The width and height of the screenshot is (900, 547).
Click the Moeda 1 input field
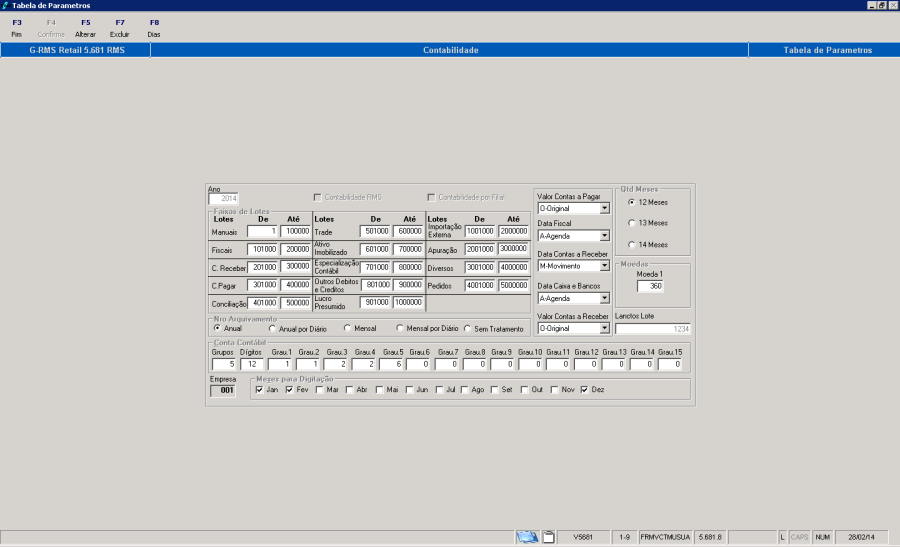coord(650,286)
